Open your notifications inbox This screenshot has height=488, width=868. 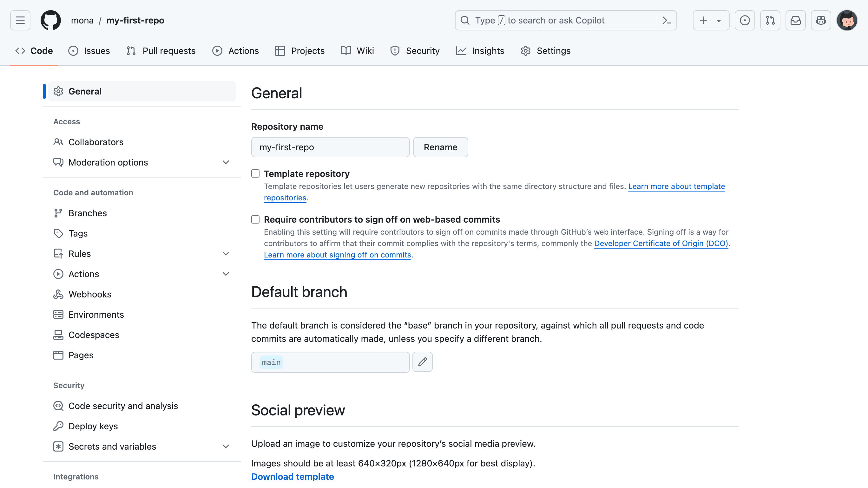tap(796, 20)
